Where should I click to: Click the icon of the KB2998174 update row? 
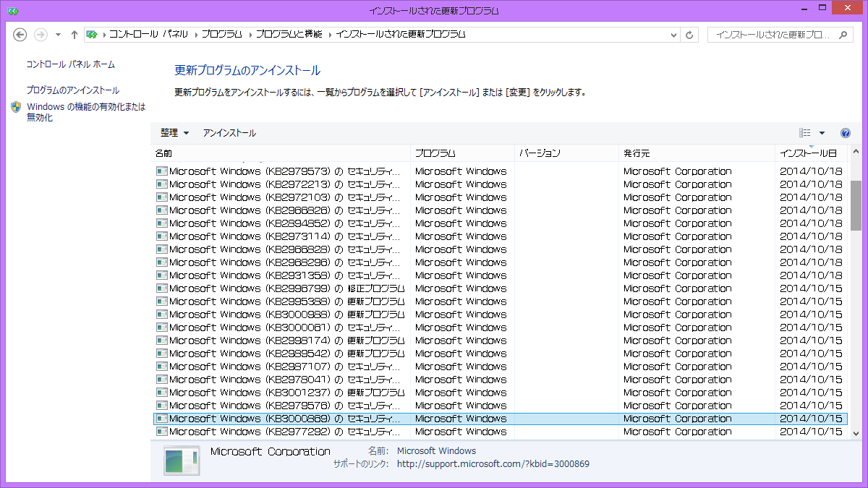pyautogui.click(x=162, y=341)
